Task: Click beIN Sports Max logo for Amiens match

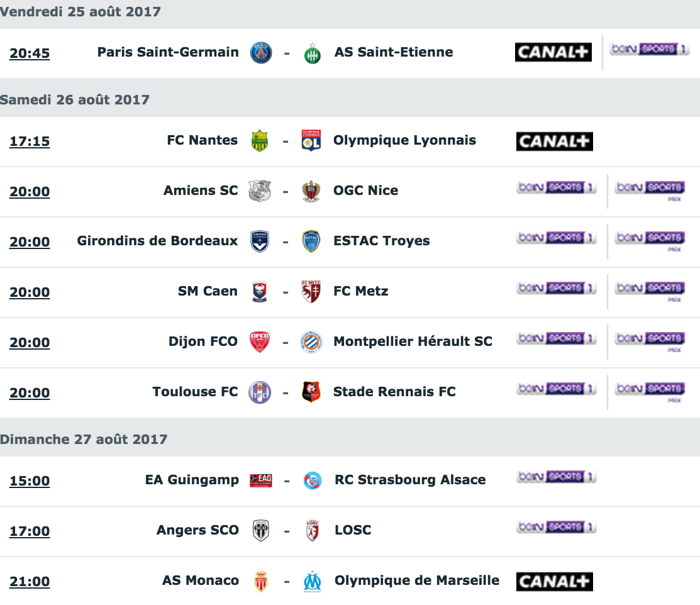Action: [650, 191]
